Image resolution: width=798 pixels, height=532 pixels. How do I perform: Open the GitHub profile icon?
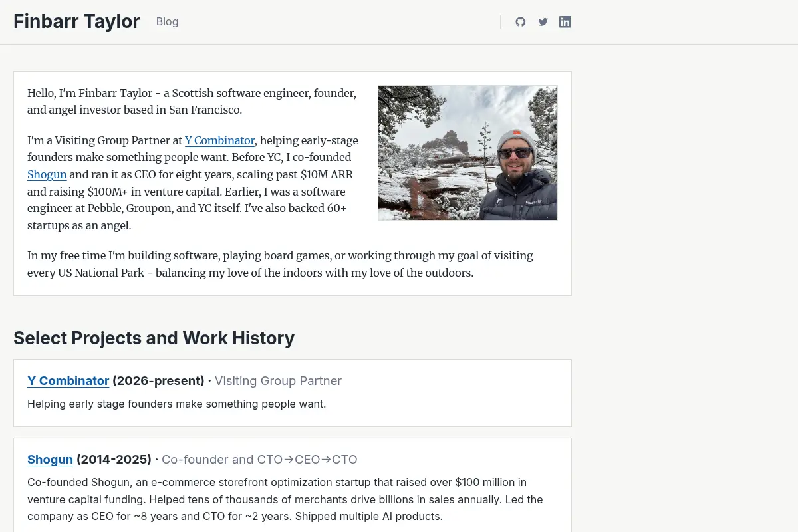pos(521,22)
